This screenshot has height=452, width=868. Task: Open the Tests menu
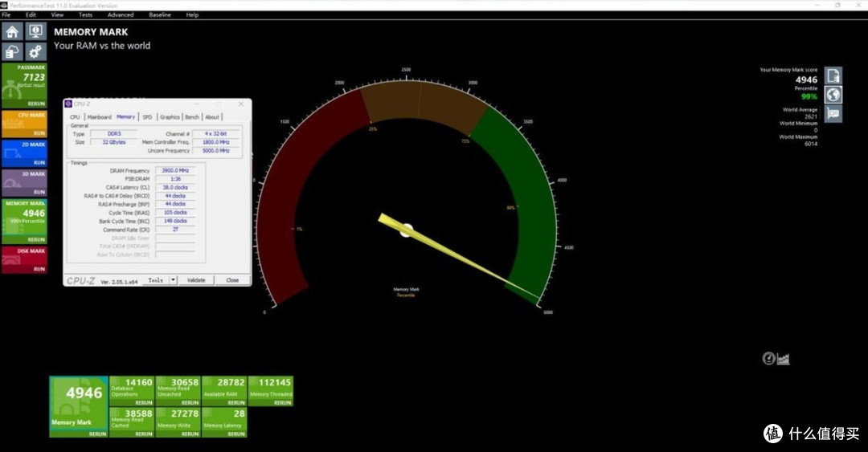[85, 15]
